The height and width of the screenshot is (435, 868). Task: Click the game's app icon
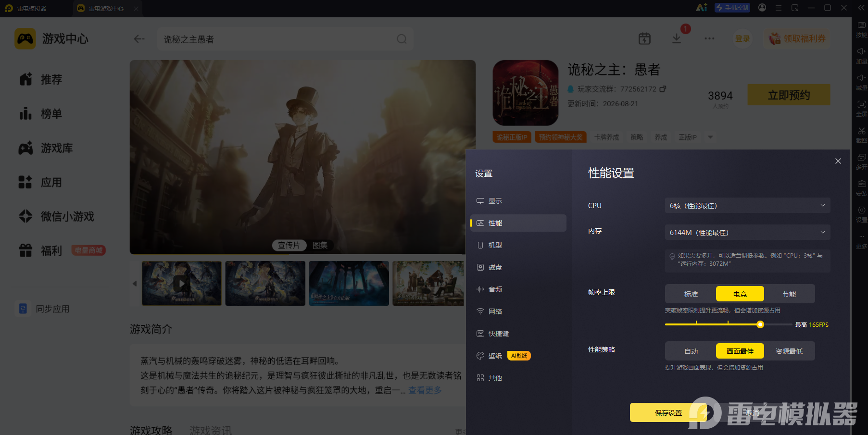pos(526,93)
